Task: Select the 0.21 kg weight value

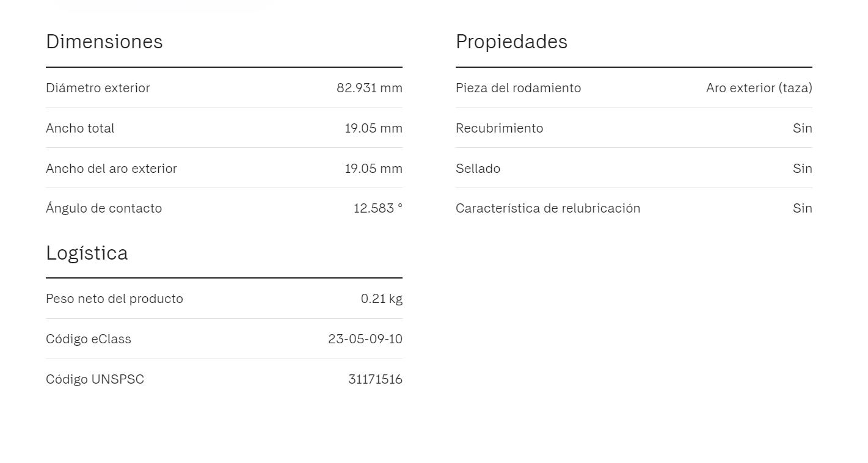Action: (x=381, y=299)
